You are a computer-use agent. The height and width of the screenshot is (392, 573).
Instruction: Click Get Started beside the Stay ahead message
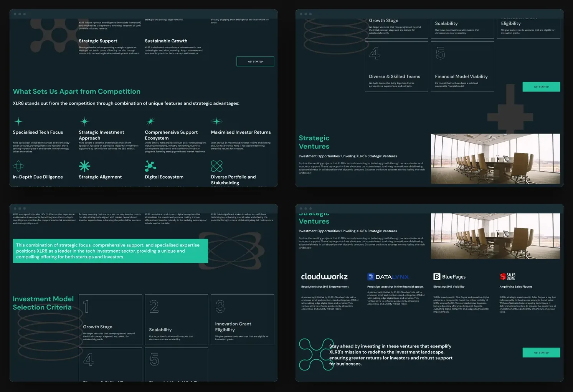pyautogui.click(x=541, y=352)
